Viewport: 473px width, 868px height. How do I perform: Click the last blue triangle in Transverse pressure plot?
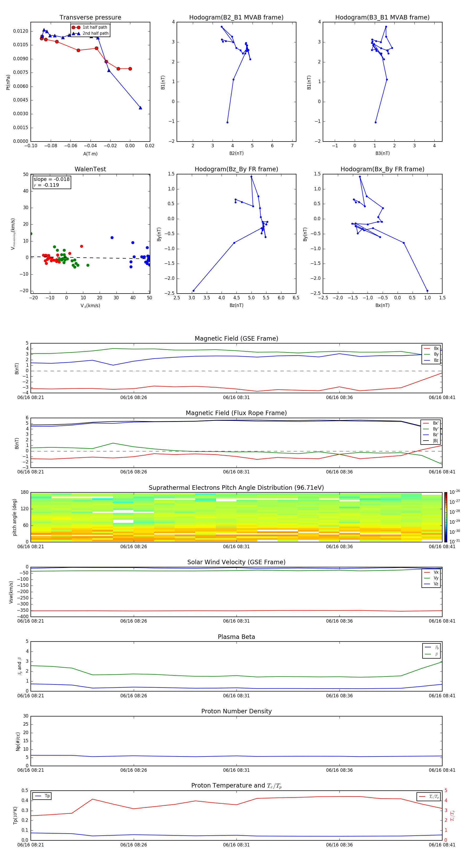(x=140, y=108)
